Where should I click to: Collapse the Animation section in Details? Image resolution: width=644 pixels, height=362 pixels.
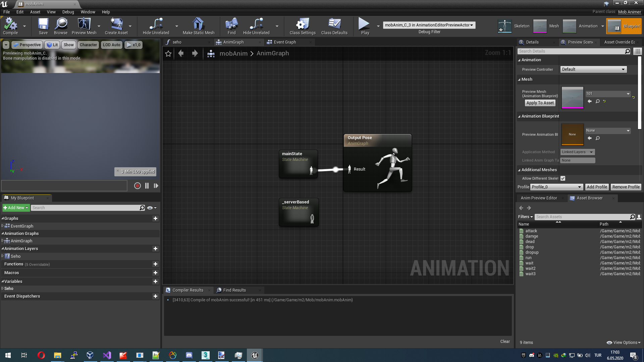(x=519, y=60)
